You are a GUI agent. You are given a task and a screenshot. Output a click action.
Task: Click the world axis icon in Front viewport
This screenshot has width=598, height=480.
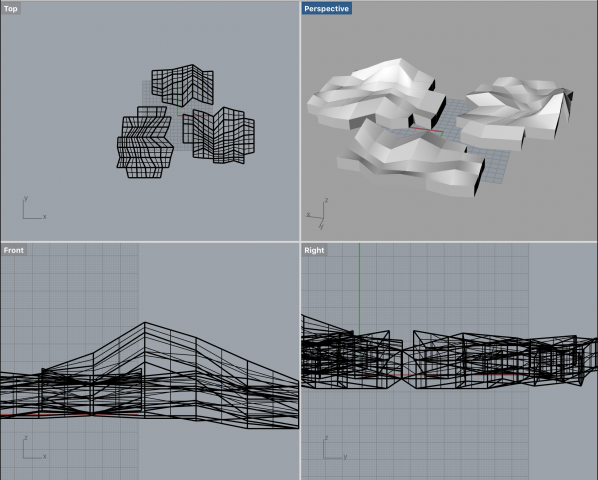tap(34, 448)
